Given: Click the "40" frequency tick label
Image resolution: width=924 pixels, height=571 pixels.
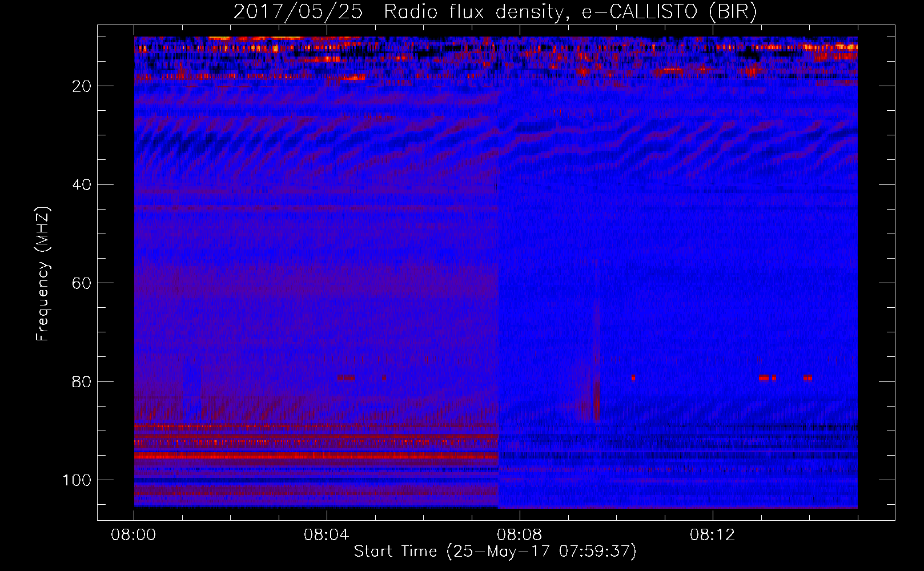Looking at the screenshot, I should 82,185.
